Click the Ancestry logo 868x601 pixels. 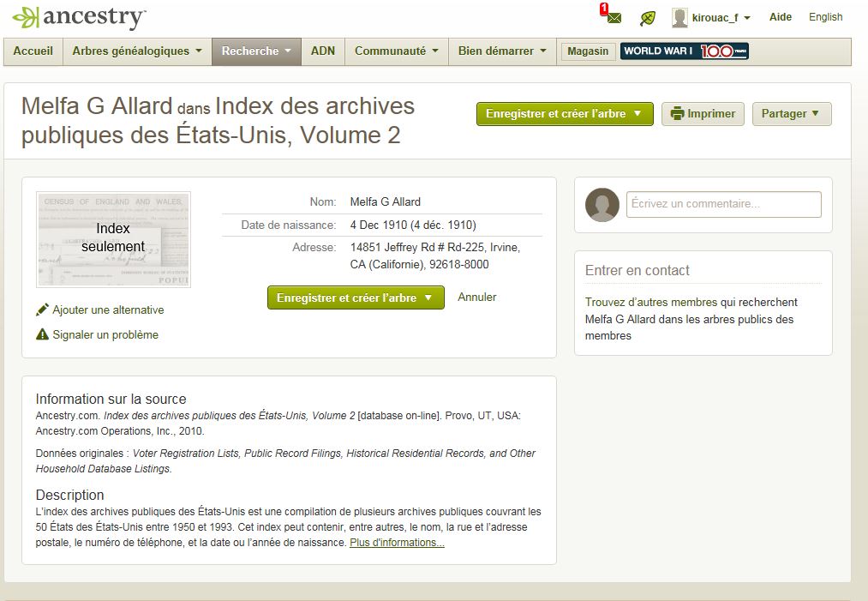pyautogui.click(x=79, y=18)
